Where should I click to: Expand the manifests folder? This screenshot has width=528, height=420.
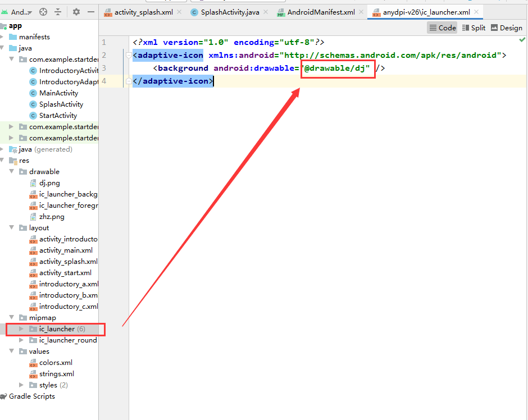point(2,36)
